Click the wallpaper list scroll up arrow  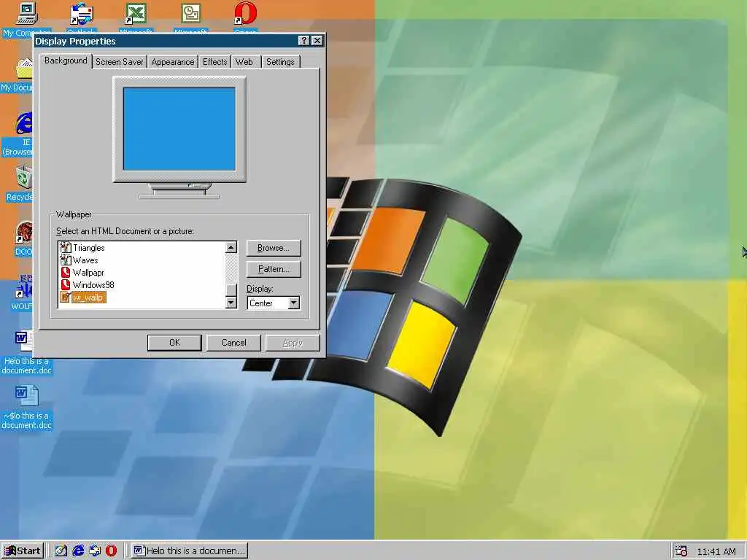[231, 247]
